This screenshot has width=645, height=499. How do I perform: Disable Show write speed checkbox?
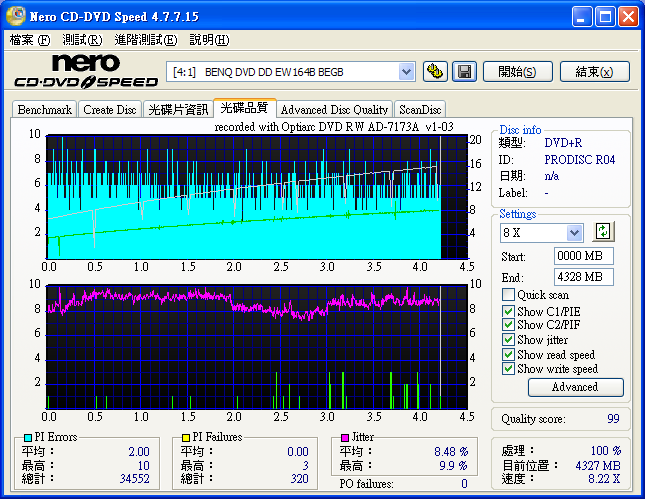click(508, 369)
